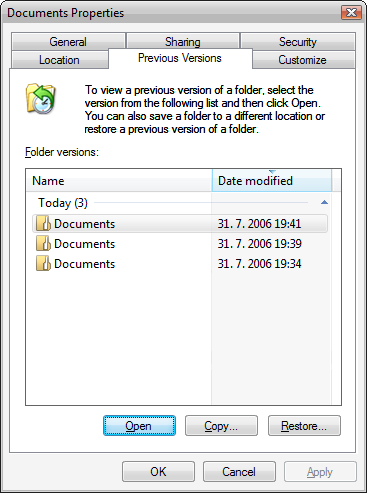This screenshot has width=367, height=493.
Task: Click the folder icon of the 19:41 Documents version
Action: (x=43, y=223)
